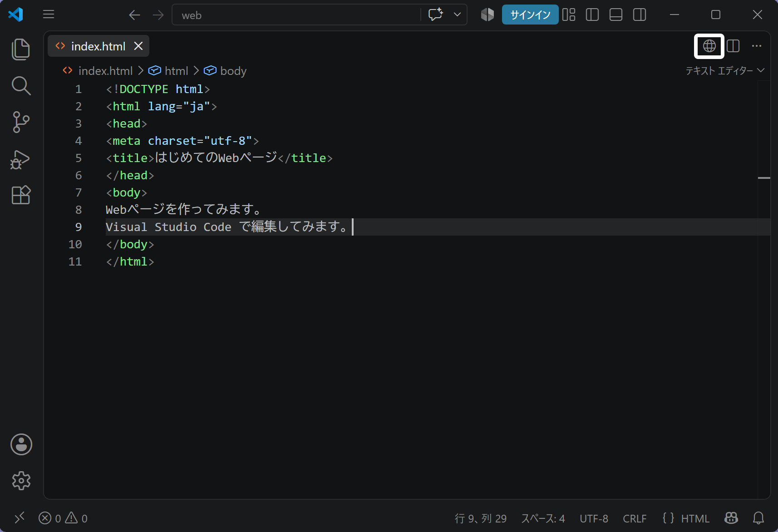This screenshot has width=778, height=532.
Task: Click the html lang="ja" line
Action: coord(162,106)
